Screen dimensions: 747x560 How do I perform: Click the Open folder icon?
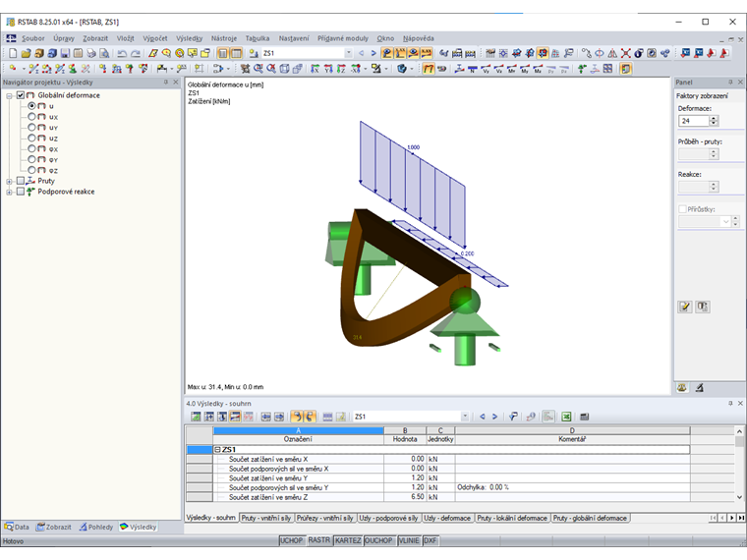click(x=26, y=53)
